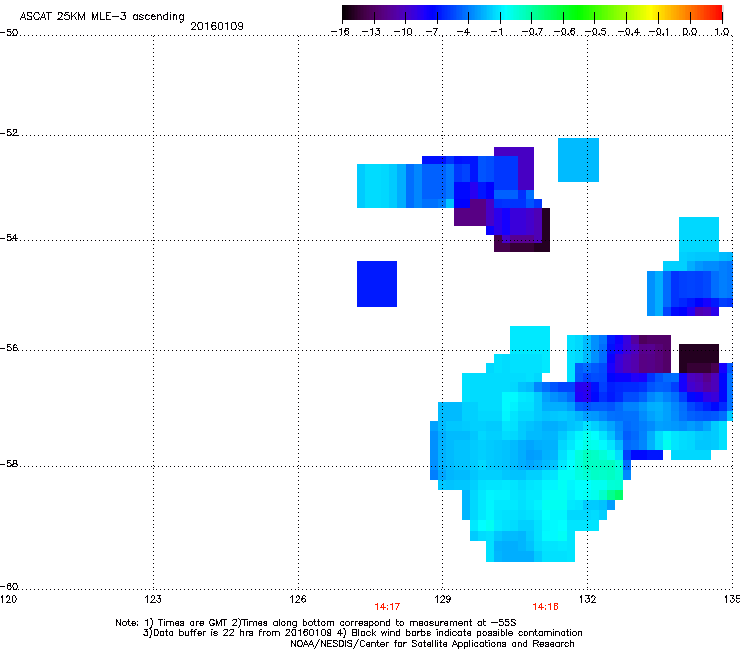Click the '132' longitude axis label
This screenshot has width=740, height=650.
tap(588, 599)
